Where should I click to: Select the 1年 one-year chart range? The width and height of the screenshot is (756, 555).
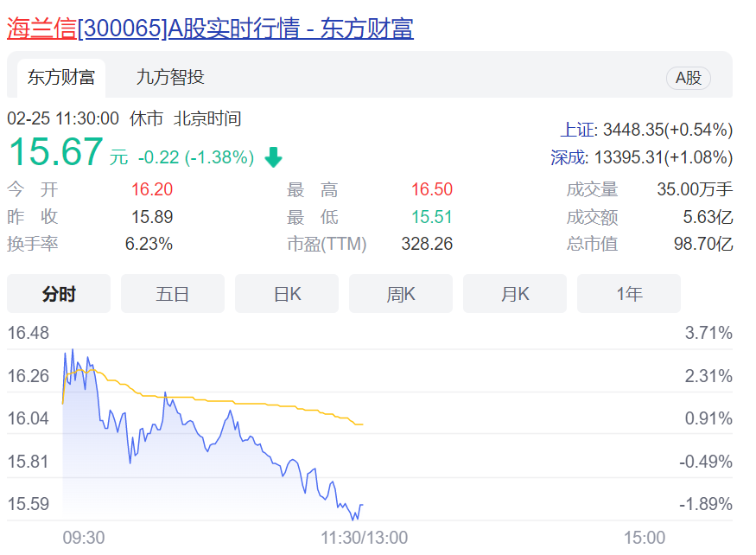[x=629, y=294]
